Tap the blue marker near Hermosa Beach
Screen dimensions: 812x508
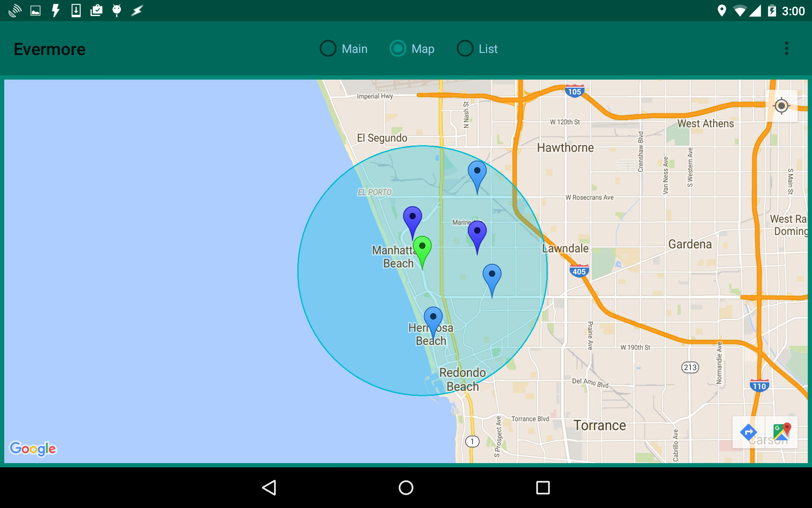point(433,318)
